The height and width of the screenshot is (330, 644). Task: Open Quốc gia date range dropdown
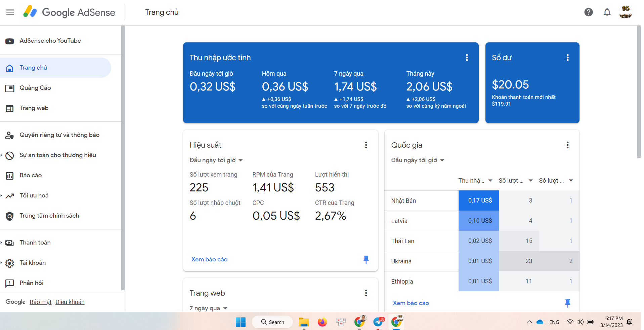pyautogui.click(x=418, y=160)
